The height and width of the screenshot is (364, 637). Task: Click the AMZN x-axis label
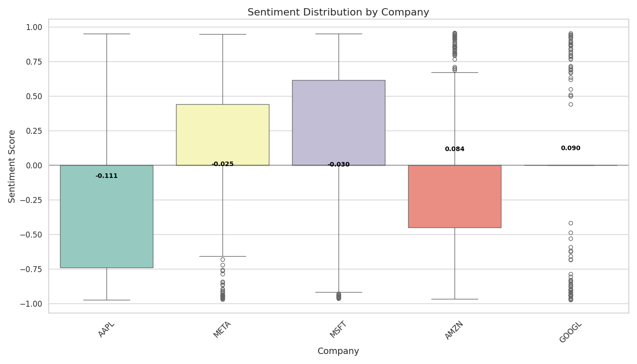(x=455, y=329)
